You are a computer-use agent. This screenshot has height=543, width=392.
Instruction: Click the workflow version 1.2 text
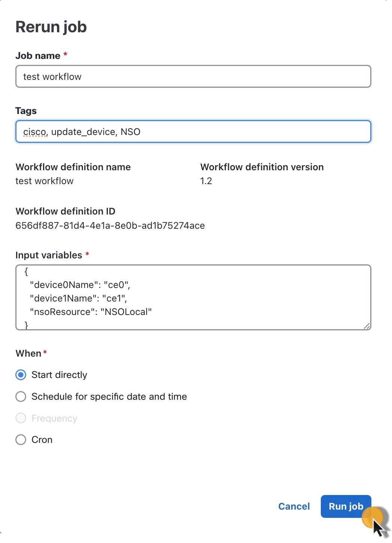206,181
